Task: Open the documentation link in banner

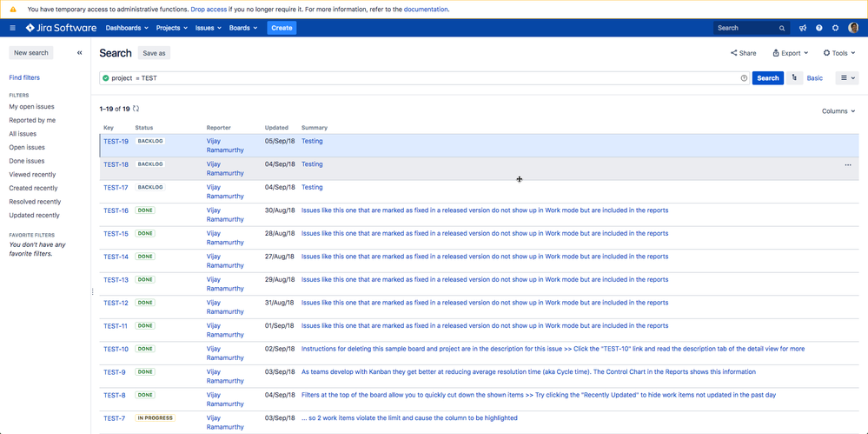Action: tap(426, 10)
